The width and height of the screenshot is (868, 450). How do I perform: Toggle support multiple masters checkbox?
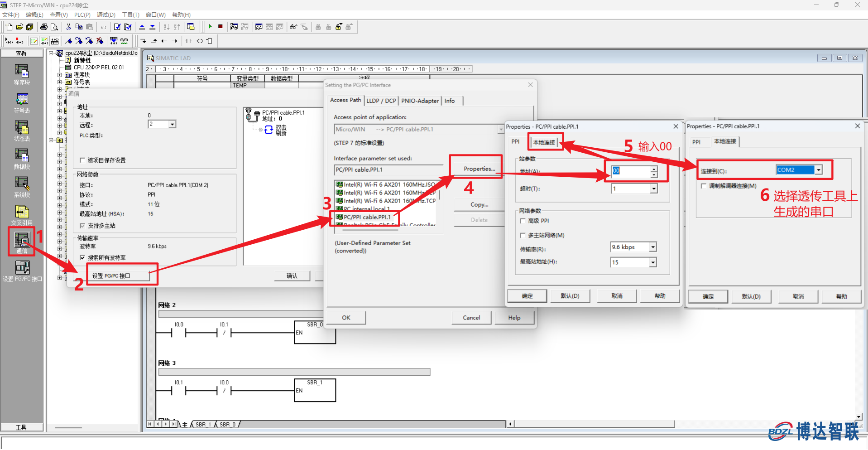[82, 226]
